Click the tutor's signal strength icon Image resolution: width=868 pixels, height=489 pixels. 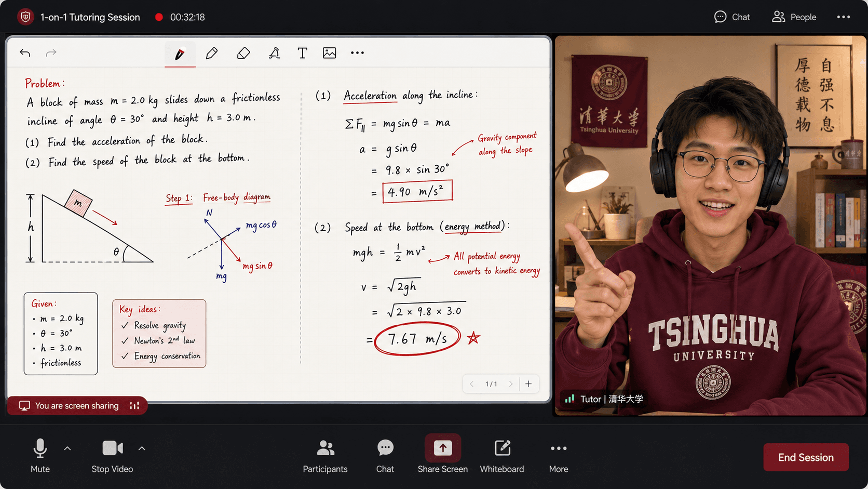pos(569,399)
